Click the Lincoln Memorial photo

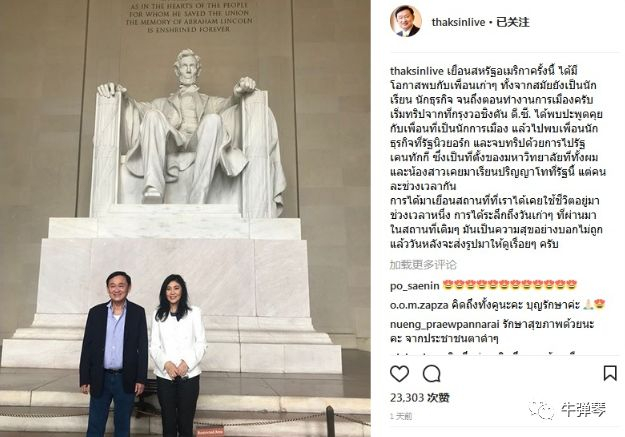point(185,218)
